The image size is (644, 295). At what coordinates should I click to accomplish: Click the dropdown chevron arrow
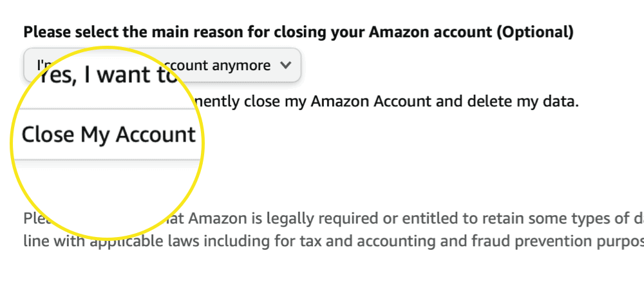(x=287, y=65)
